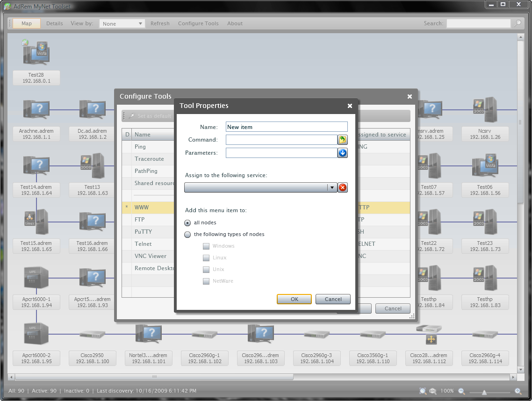Adjust the map zoom slider handle
The height and width of the screenshot is (401, 532).
click(x=484, y=392)
